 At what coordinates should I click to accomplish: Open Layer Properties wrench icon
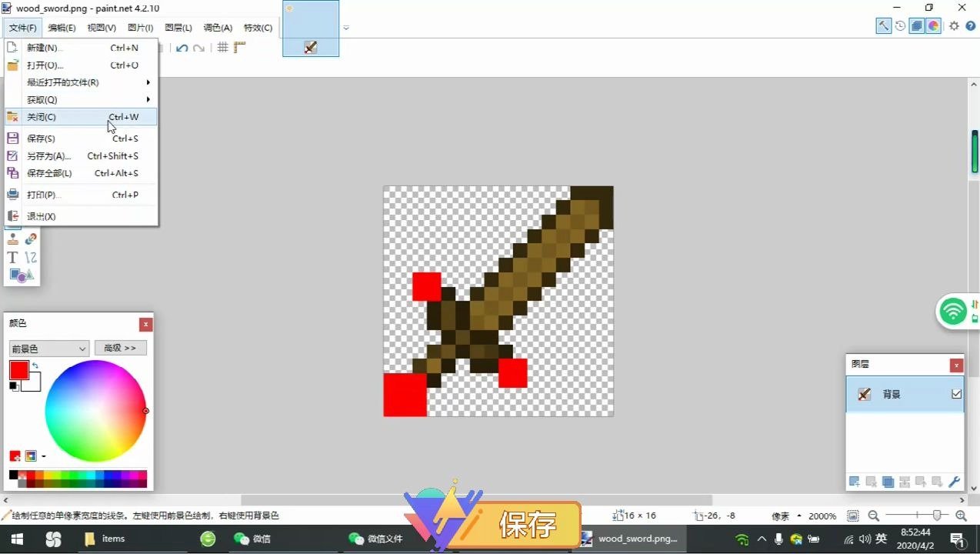point(955,482)
